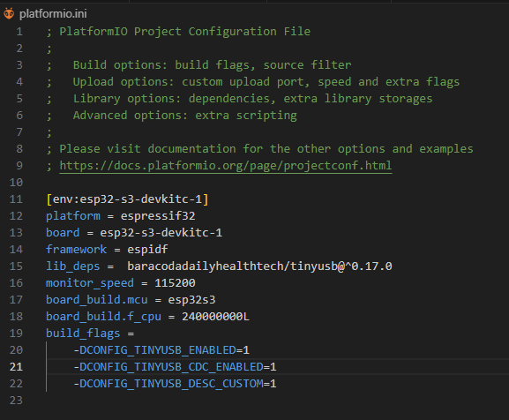Click the board key on line 13
The image size is (509, 420).
coord(63,233)
